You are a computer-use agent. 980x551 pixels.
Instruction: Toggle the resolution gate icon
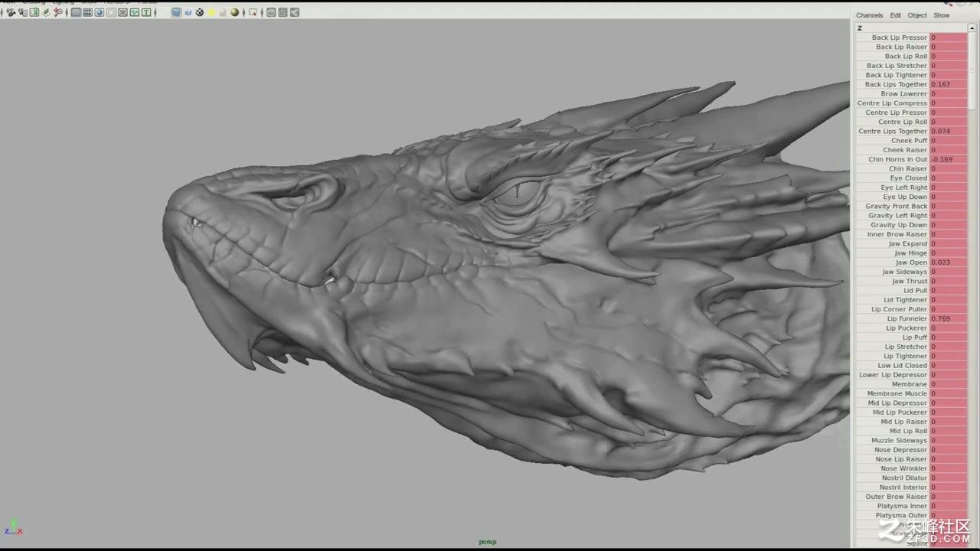coord(99,12)
